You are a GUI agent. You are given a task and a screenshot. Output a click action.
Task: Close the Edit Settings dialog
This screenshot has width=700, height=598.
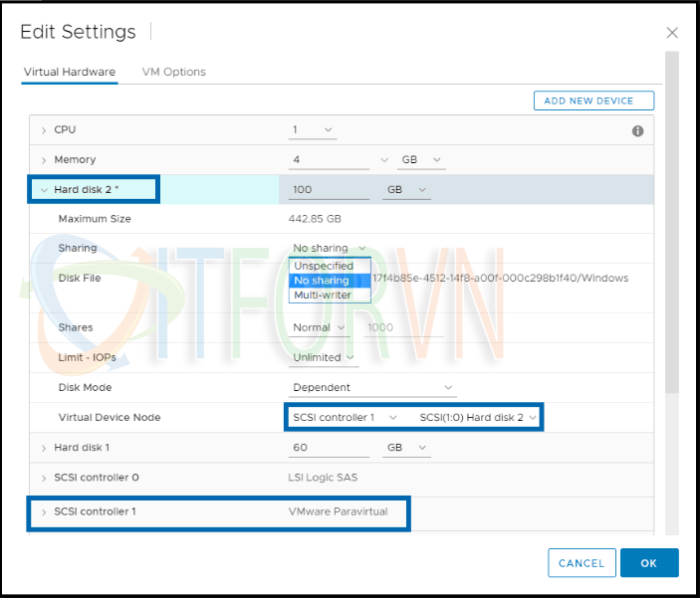click(x=672, y=33)
